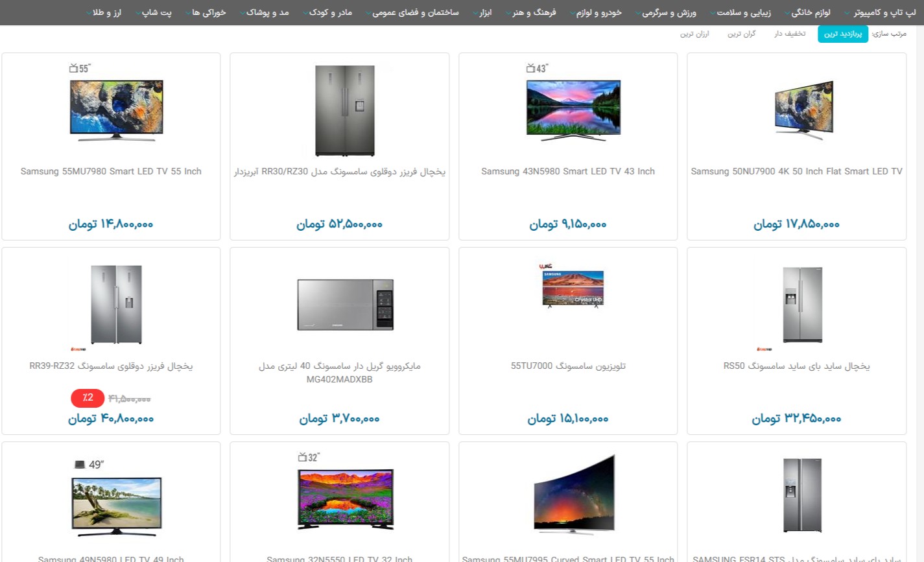Click the red 2% discount badge
The width and height of the screenshot is (924, 562).
click(x=88, y=398)
